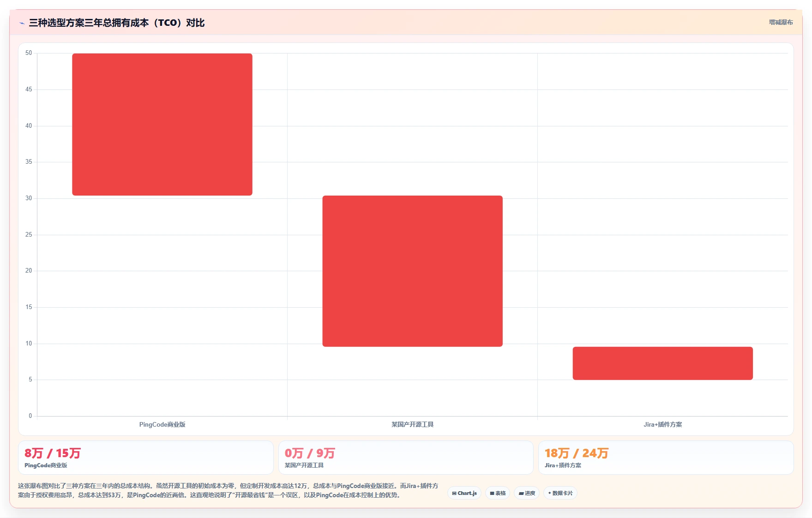The height and width of the screenshot is (518, 812).
Task: Click the Chart.js tag pill
Action: (464, 493)
